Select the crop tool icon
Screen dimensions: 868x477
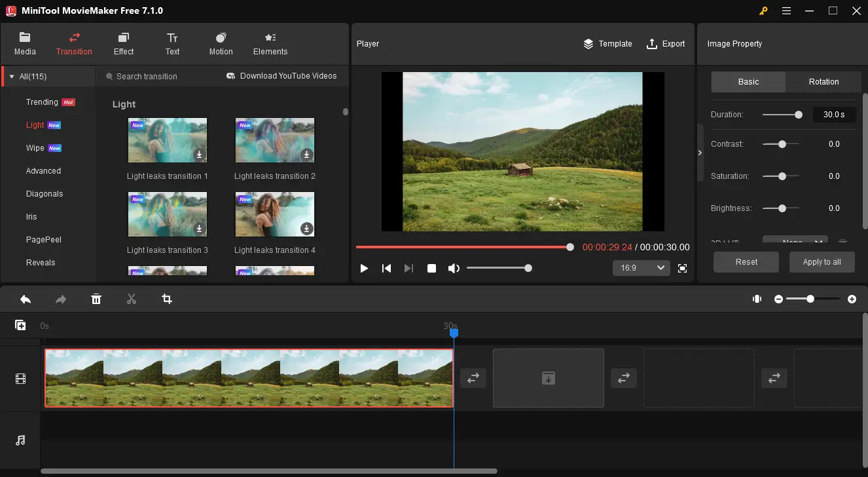(x=167, y=299)
